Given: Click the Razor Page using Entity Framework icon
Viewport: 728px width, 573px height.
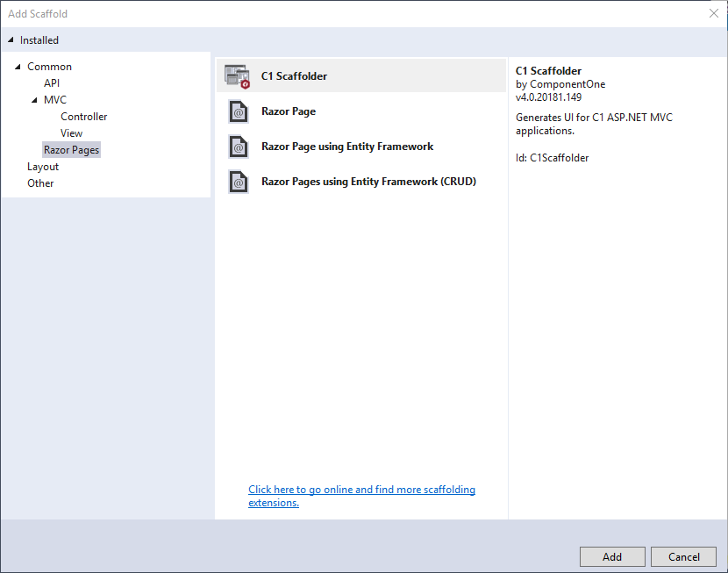Looking at the screenshot, I should point(239,147).
